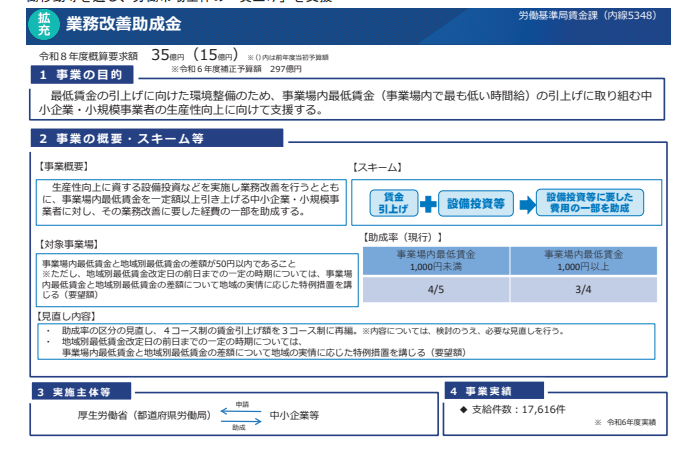This screenshot has width=684, height=455.
Task: Click the 3/4 subsidy rate cell
Action: (x=585, y=290)
